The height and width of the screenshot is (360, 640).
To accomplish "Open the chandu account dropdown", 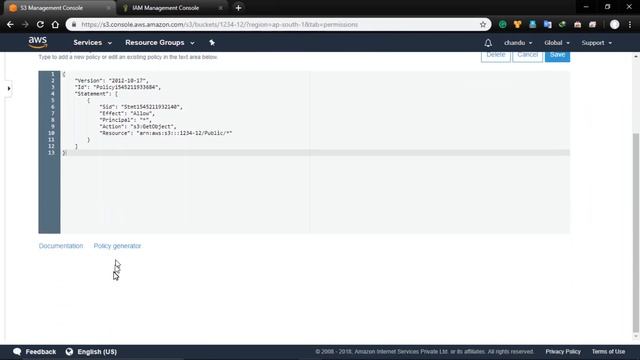I will (518, 42).
